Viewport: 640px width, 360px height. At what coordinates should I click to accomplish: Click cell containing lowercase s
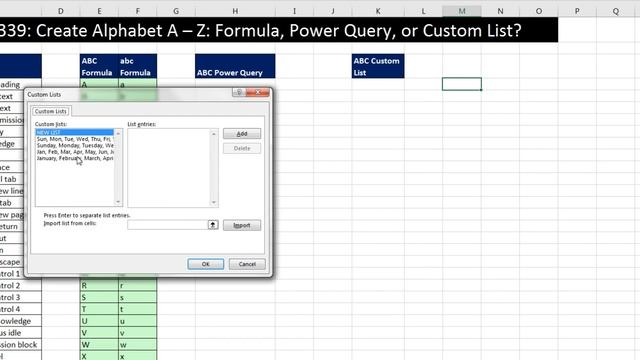[x=138, y=297]
